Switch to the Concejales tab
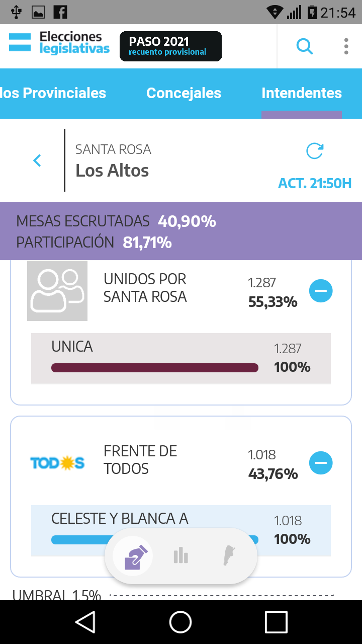Viewport: 362px width, 644px height. tap(184, 93)
